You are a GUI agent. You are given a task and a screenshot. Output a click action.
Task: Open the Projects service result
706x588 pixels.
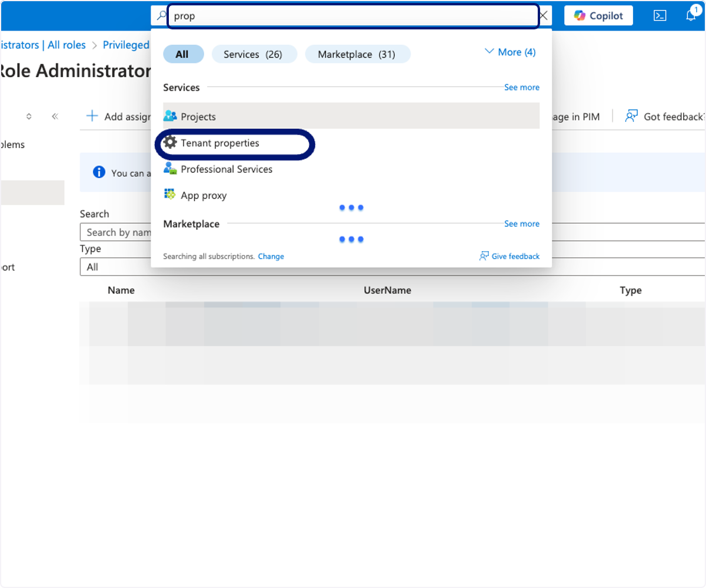(x=351, y=116)
